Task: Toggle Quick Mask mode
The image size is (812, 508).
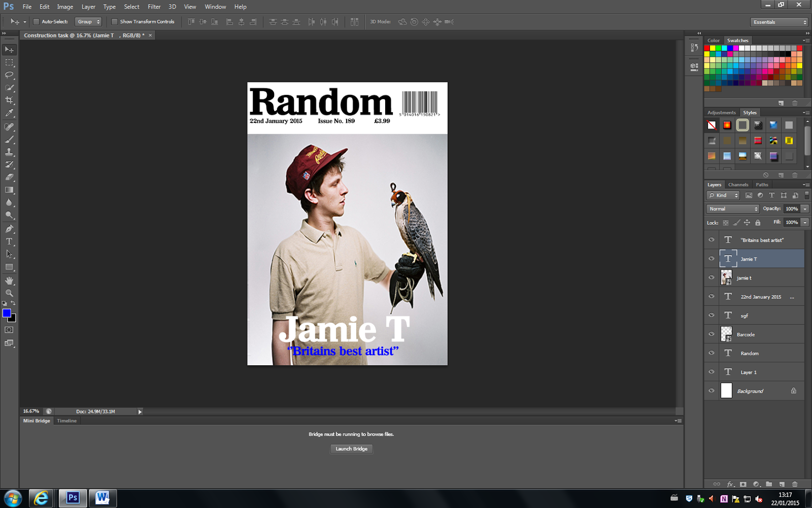Action: pyautogui.click(x=9, y=330)
